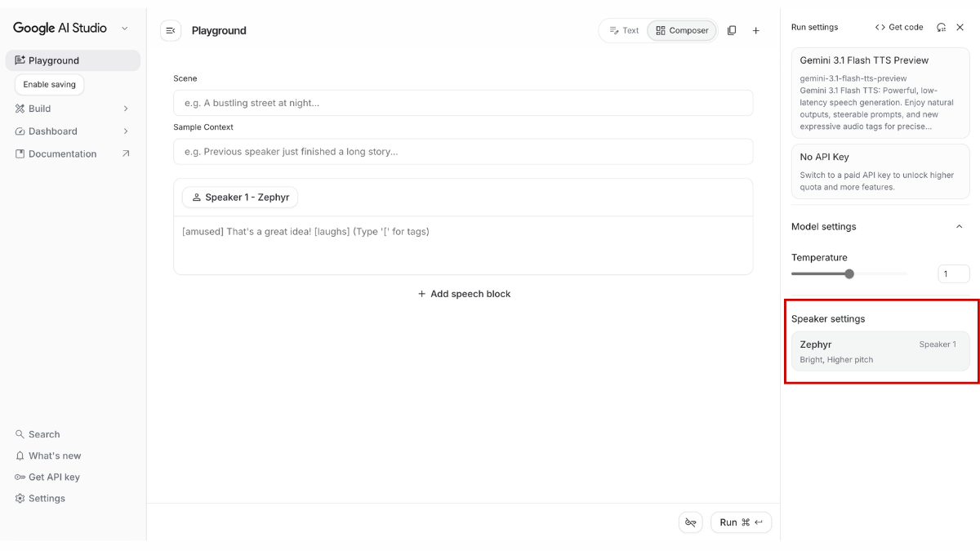Collapse the left sidebar with the toggle icon
The image size is (980, 551).
pyautogui.click(x=171, y=30)
